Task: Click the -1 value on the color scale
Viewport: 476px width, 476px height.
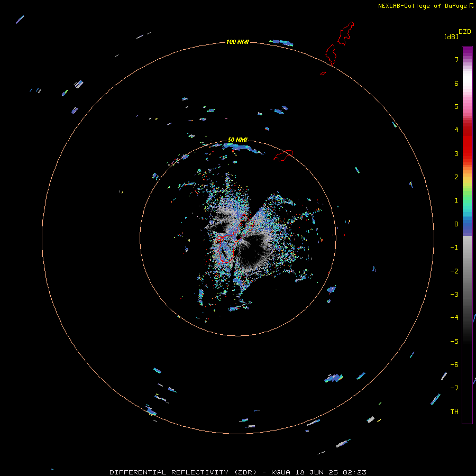Action: coord(454,248)
